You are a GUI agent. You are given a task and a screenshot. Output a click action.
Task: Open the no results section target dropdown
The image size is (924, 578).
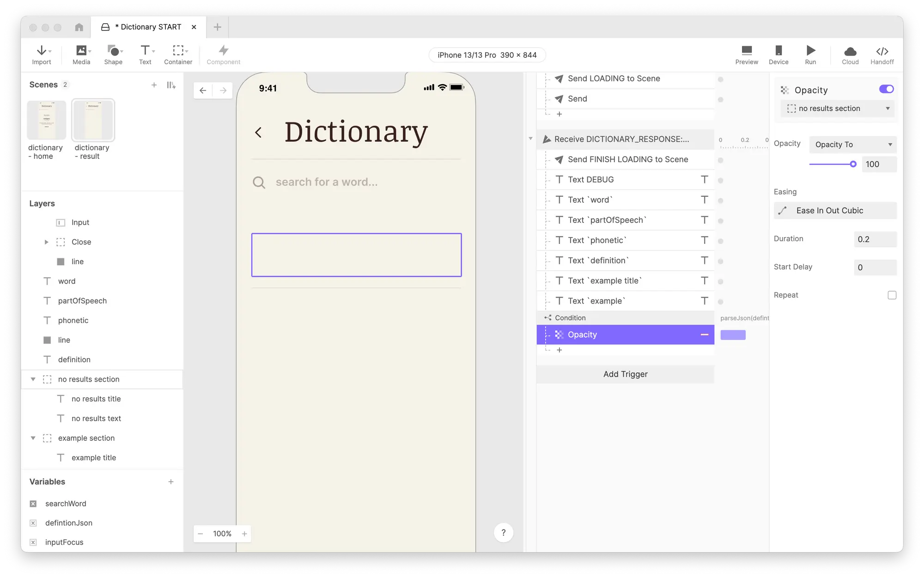[x=837, y=109]
